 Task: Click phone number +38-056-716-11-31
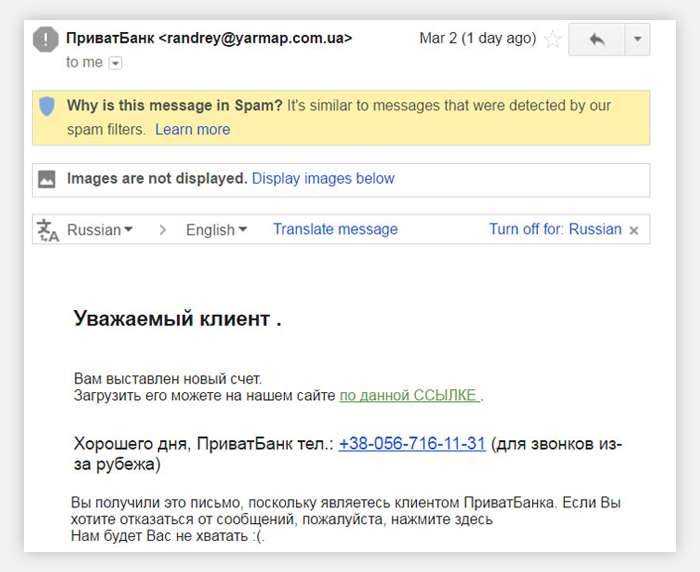pos(412,444)
